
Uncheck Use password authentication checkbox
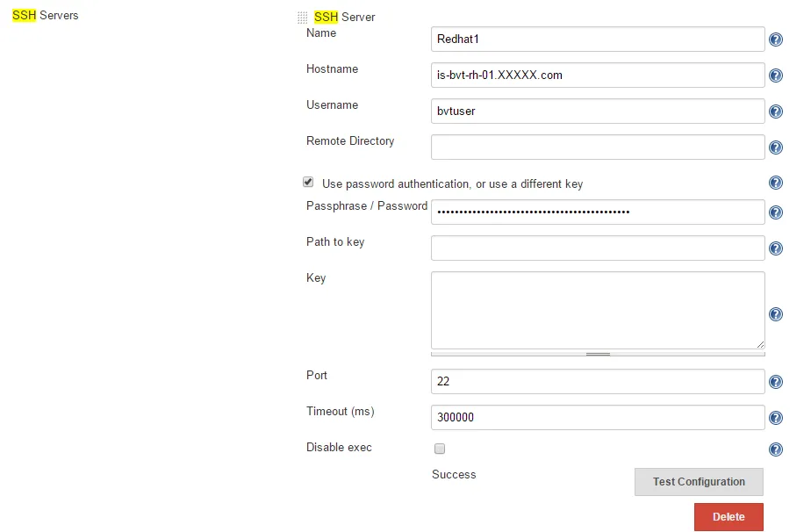308,183
